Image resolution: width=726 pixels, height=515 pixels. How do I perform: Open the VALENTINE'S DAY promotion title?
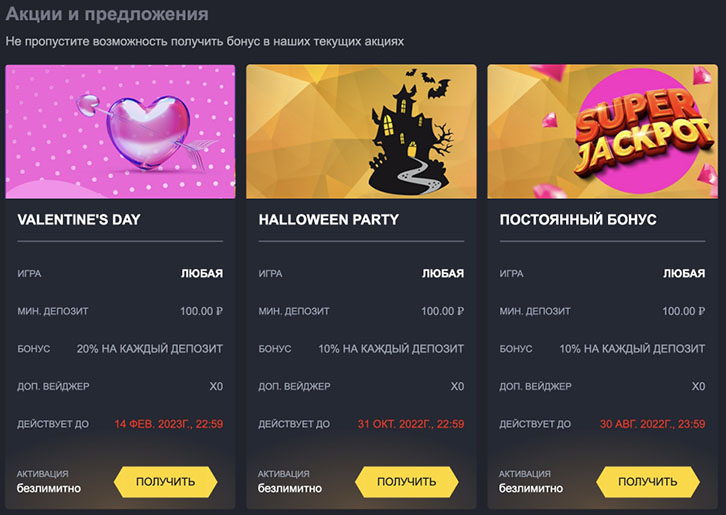pyautogui.click(x=79, y=219)
